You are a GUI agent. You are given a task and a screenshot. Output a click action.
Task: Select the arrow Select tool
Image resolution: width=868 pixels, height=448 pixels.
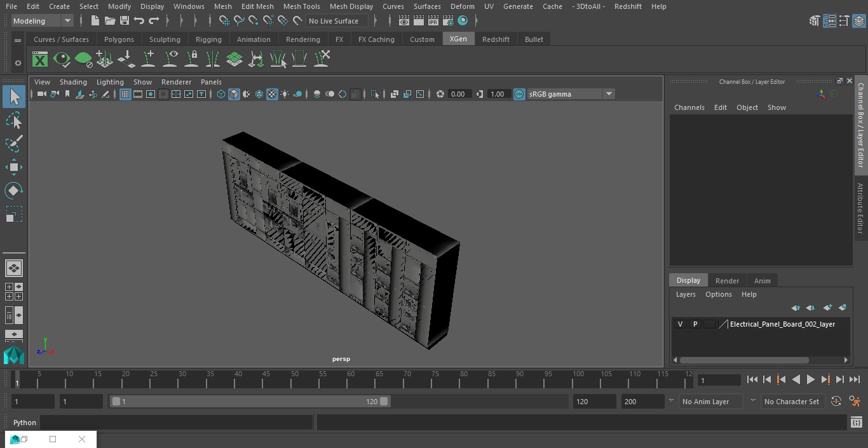(x=14, y=97)
